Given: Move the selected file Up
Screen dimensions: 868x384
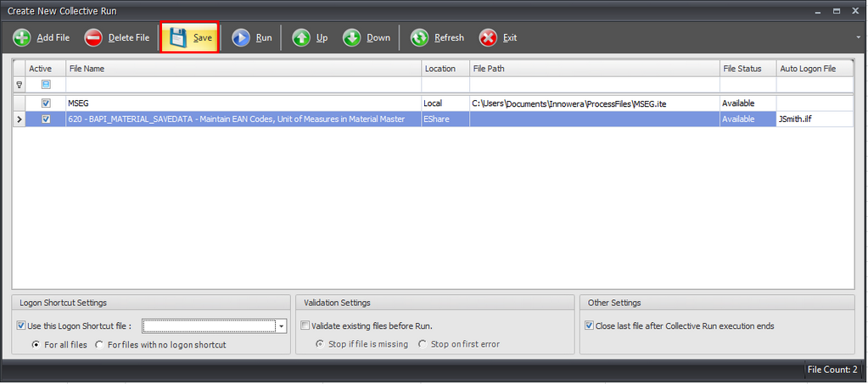Looking at the screenshot, I should tap(301, 38).
